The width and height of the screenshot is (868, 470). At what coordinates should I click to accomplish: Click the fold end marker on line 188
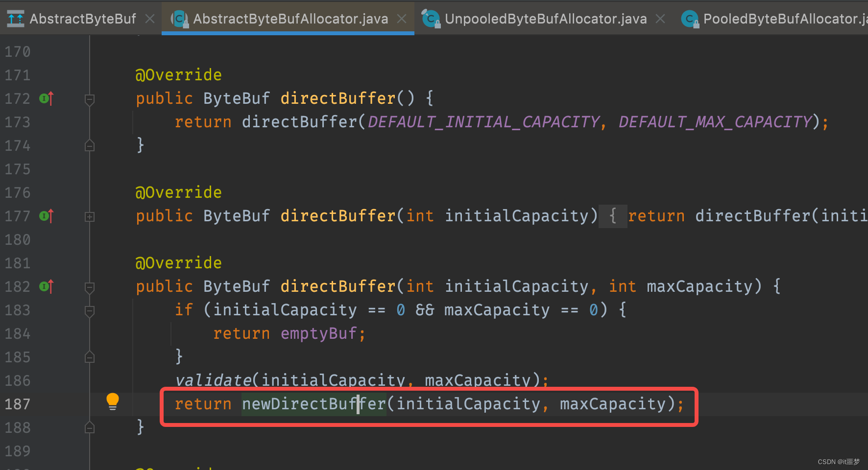tap(90, 427)
